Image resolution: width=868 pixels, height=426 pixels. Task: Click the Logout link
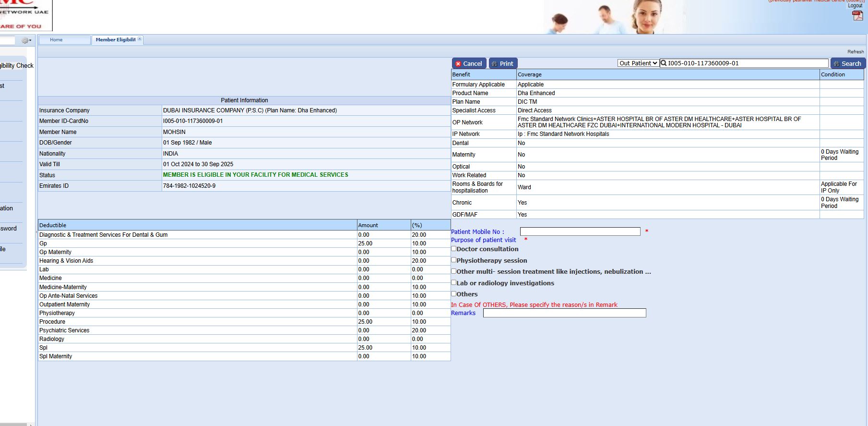(855, 6)
